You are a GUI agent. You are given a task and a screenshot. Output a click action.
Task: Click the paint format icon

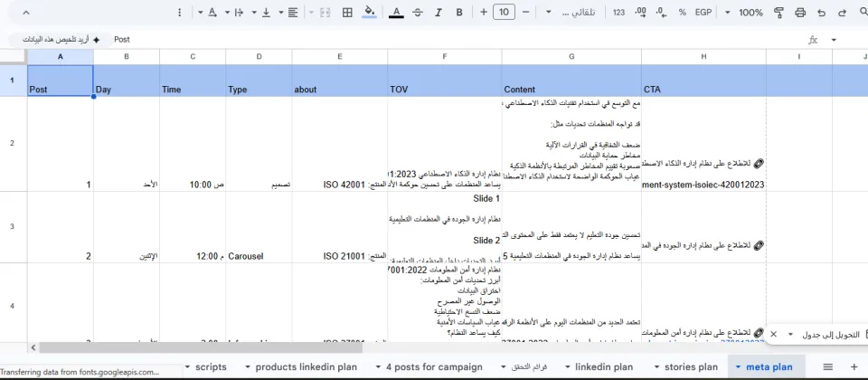click(778, 12)
